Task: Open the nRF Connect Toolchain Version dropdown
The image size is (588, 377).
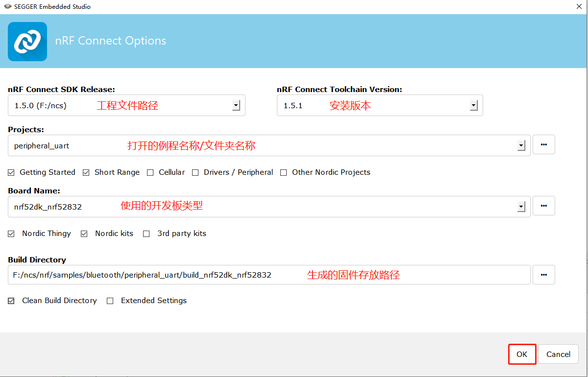Action: click(473, 105)
